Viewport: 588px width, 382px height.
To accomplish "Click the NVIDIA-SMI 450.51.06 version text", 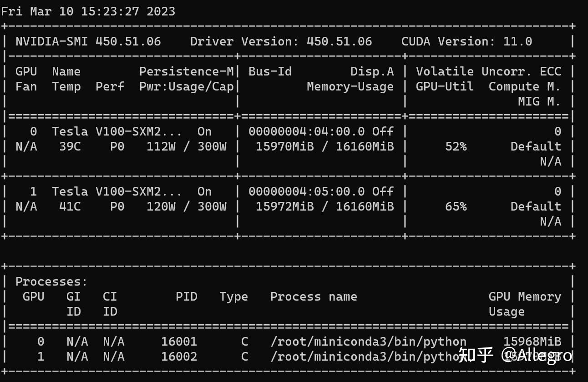I will click(x=88, y=41).
